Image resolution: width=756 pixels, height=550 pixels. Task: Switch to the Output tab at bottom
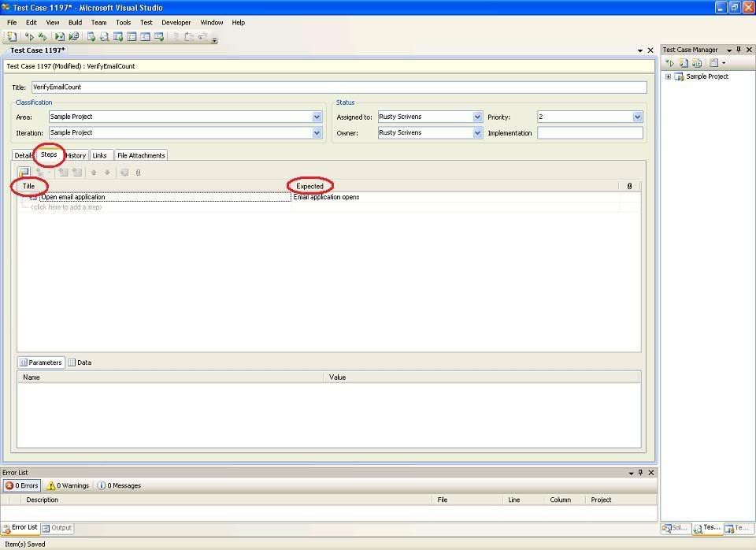[57, 528]
